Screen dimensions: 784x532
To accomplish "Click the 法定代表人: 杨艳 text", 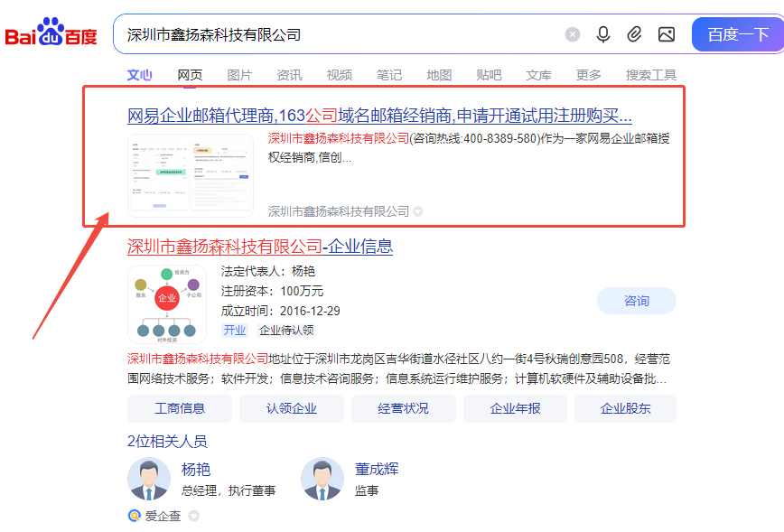I will point(268,272).
